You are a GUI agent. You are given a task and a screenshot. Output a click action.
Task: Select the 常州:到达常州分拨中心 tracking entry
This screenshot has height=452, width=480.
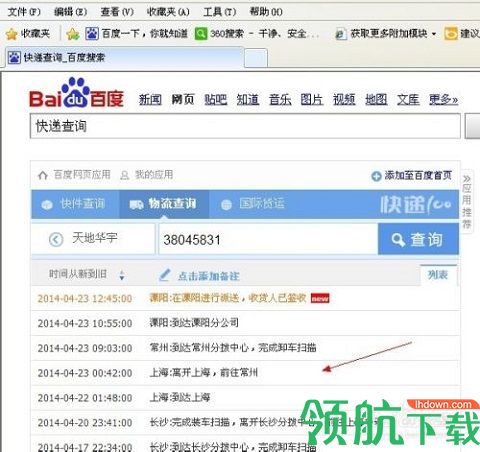tap(245, 348)
